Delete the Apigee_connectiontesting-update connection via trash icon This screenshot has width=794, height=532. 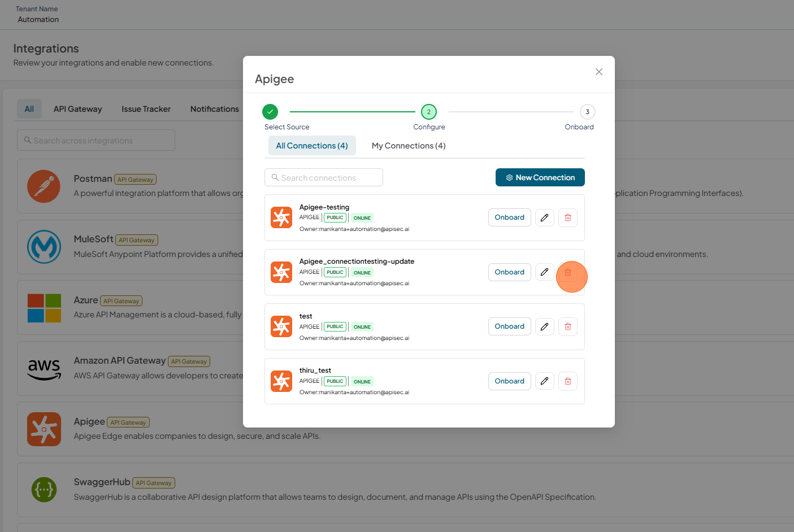tap(568, 272)
